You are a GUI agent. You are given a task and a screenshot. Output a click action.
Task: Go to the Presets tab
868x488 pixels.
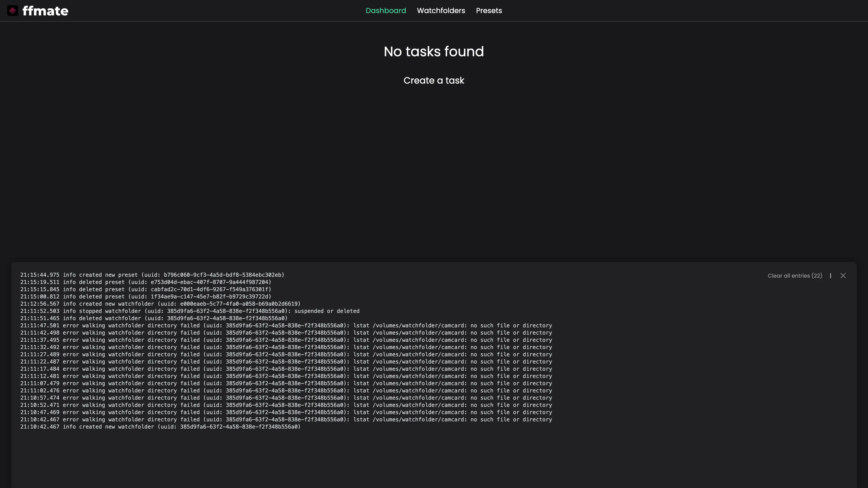point(489,11)
